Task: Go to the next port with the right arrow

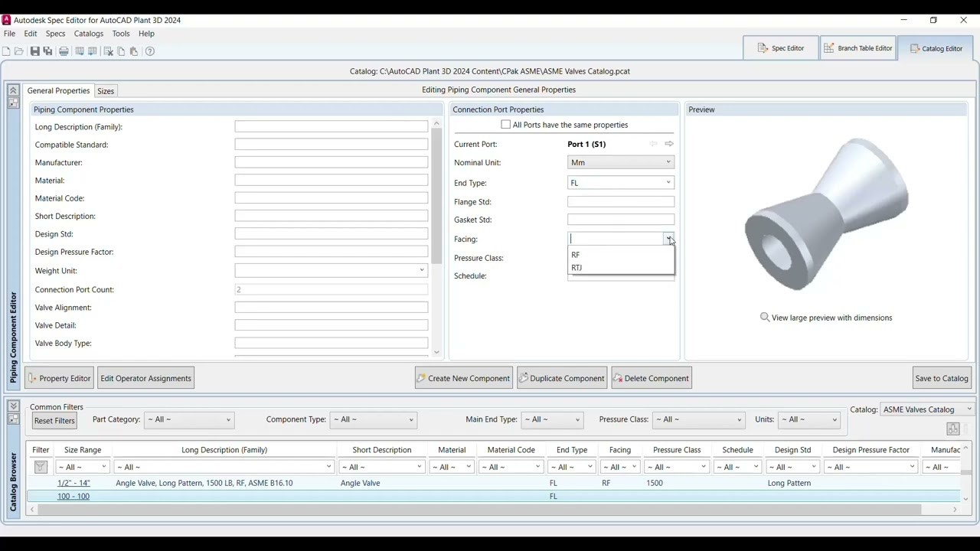Action: click(x=669, y=144)
